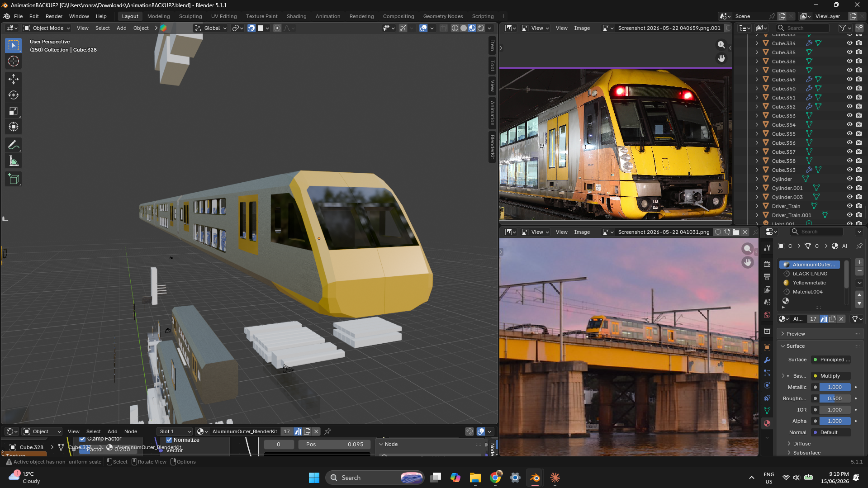Toggle visibility eye for Cube.340
The height and width of the screenshot is (488, 868).
coord(849,71)
